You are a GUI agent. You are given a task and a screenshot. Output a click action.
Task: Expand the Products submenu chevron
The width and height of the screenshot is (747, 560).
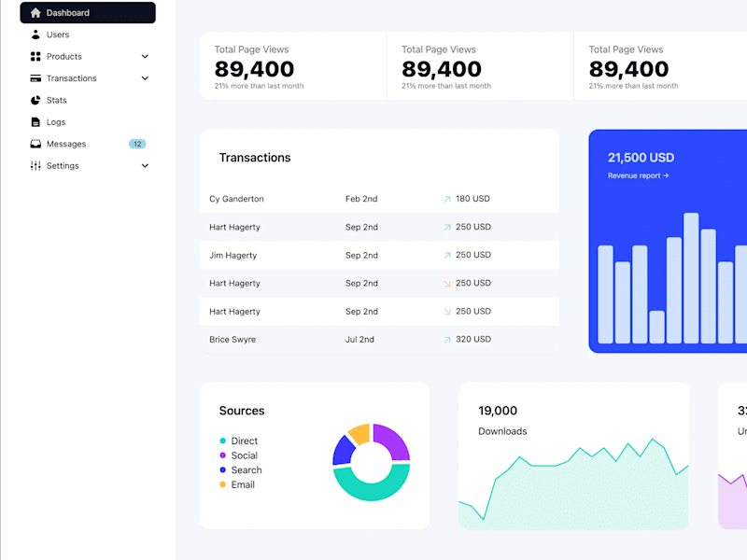[145, 57]
